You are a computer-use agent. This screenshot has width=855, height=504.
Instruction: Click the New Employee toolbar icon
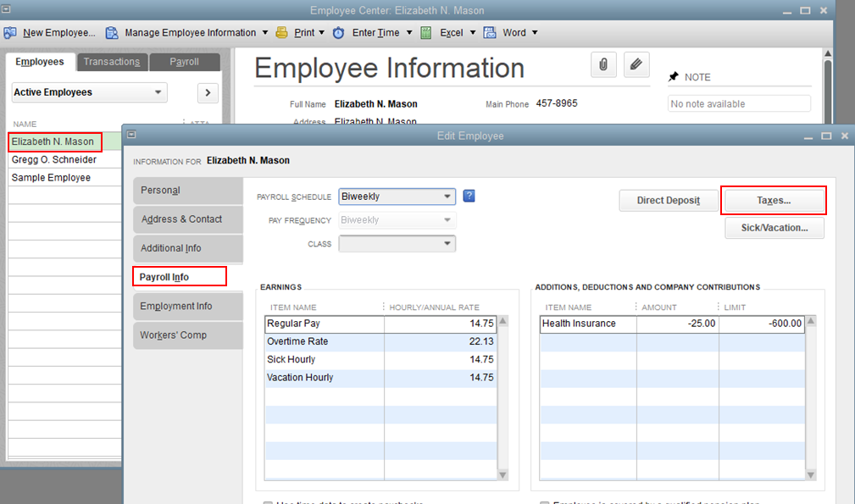pyautogui.click(x=10, y=33)
